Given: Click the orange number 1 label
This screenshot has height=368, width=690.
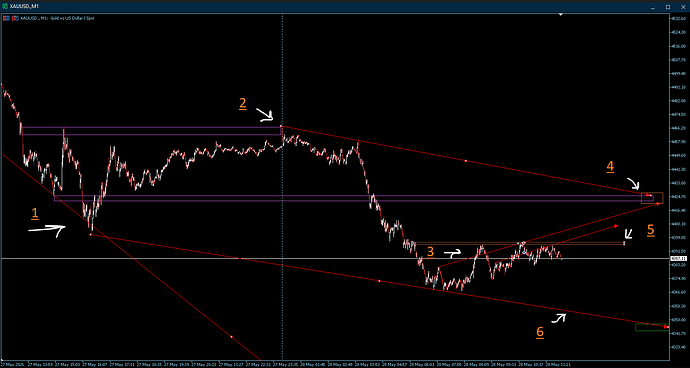Looking at the screenshot, I should point(35,214).
